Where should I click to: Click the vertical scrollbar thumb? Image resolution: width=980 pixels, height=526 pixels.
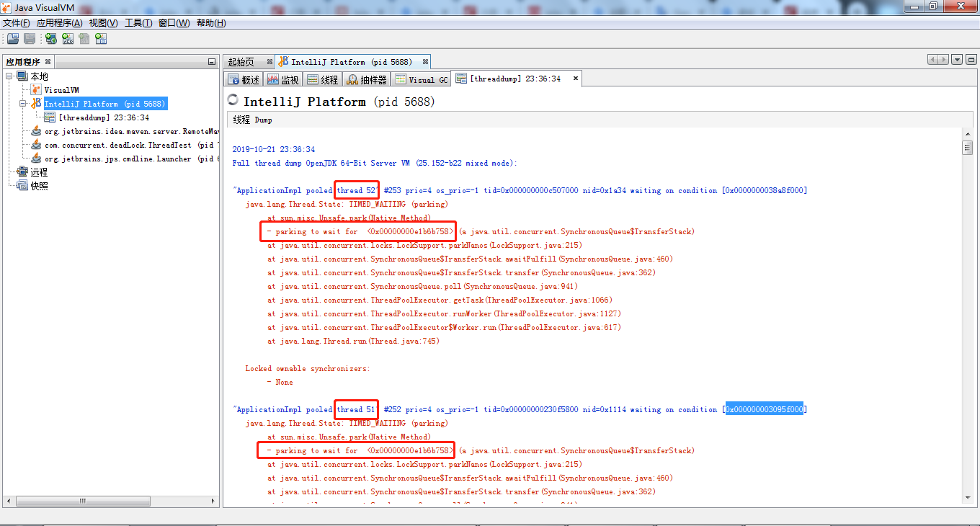coord(968,148)
